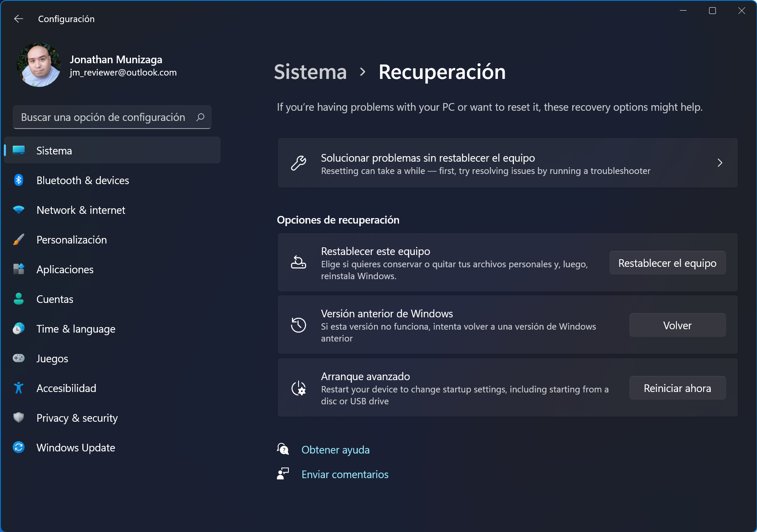757x532 pixels.
Task: Click the Juegos gamepad icon
Action: coord(19,358)
